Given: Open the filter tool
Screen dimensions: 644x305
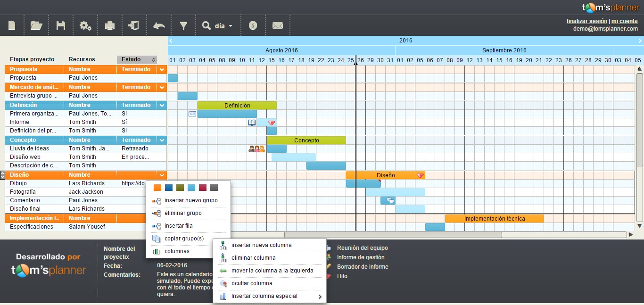Looking at the screenshot, I should click(x=183, y=25).
